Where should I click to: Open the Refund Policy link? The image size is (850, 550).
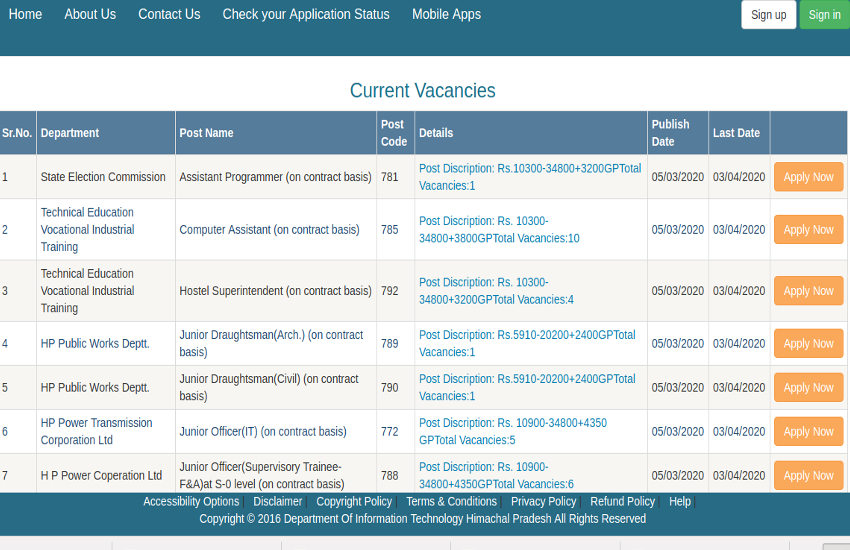click(x=622, y=502)
